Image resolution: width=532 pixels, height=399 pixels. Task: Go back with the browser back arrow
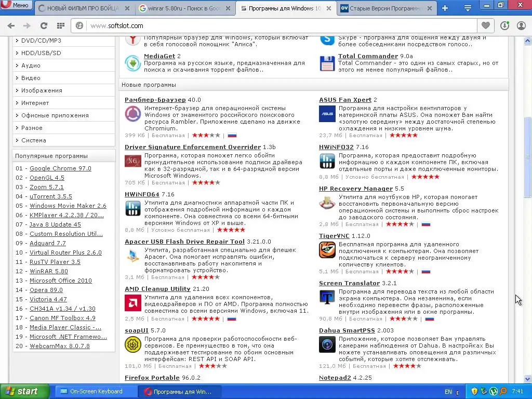pos(11,26)
